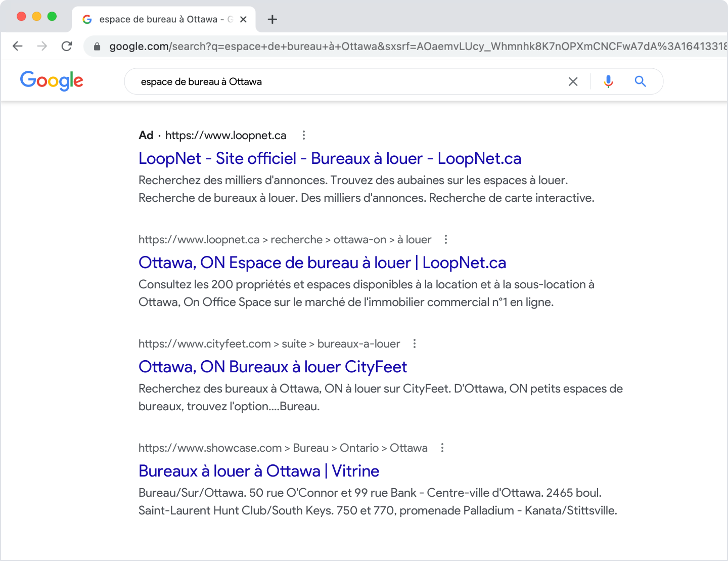Viewport: 728px width, 561px height.
Task: Click the ad URL https://www.loopnet.ca
Action: coord(225,135)
